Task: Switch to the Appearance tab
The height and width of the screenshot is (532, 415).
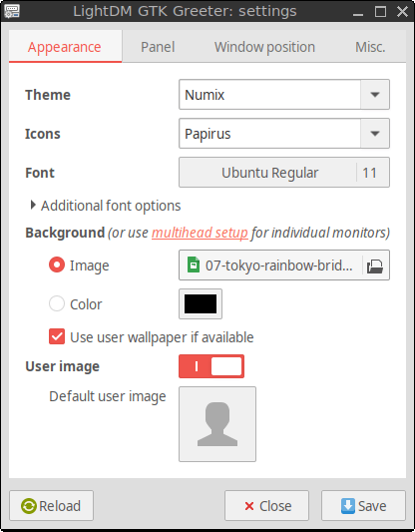Action: [x=65, y=47]
